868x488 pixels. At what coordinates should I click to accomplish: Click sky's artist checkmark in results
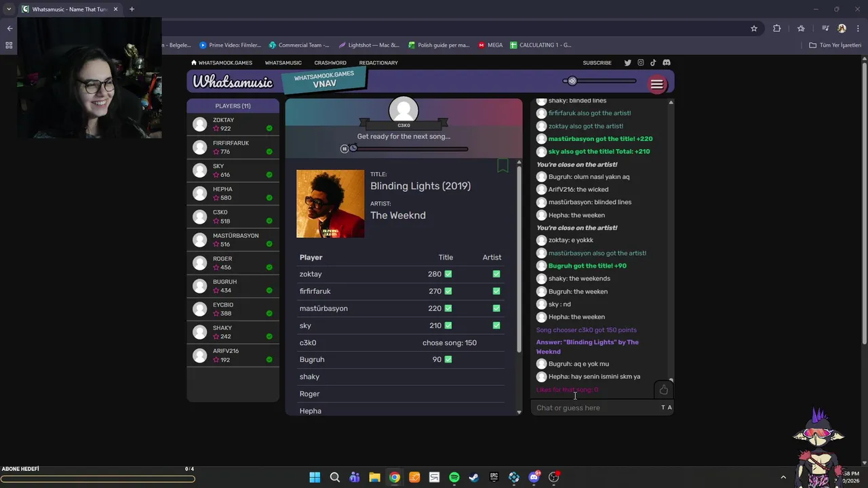point(496,325)
